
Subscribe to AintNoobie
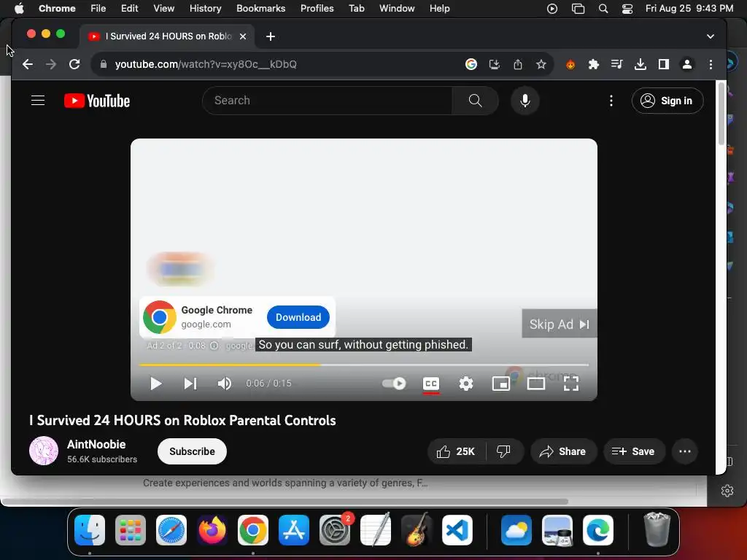pos(192,451)
